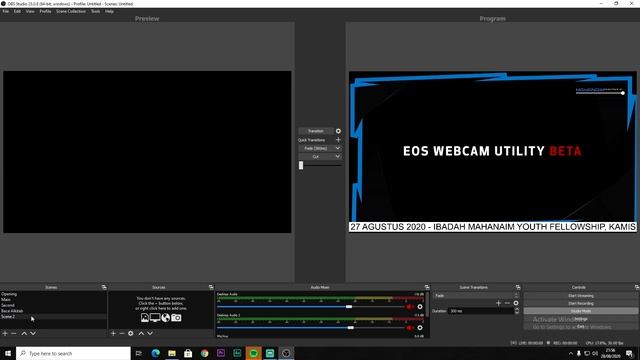Open the Windows Start menu

point(8,353)
